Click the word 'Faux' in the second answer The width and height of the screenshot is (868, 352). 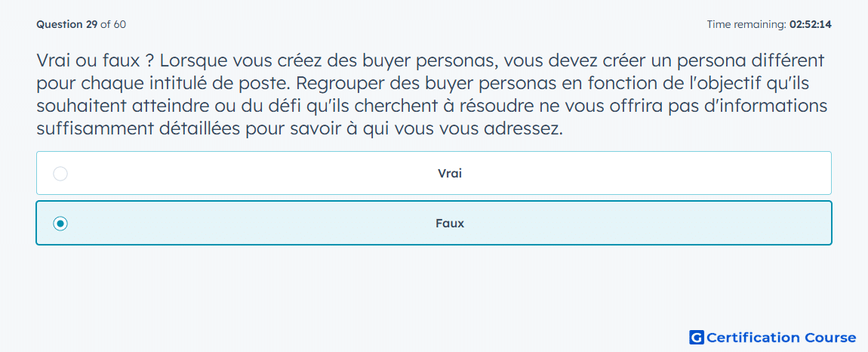pos(450,224)
